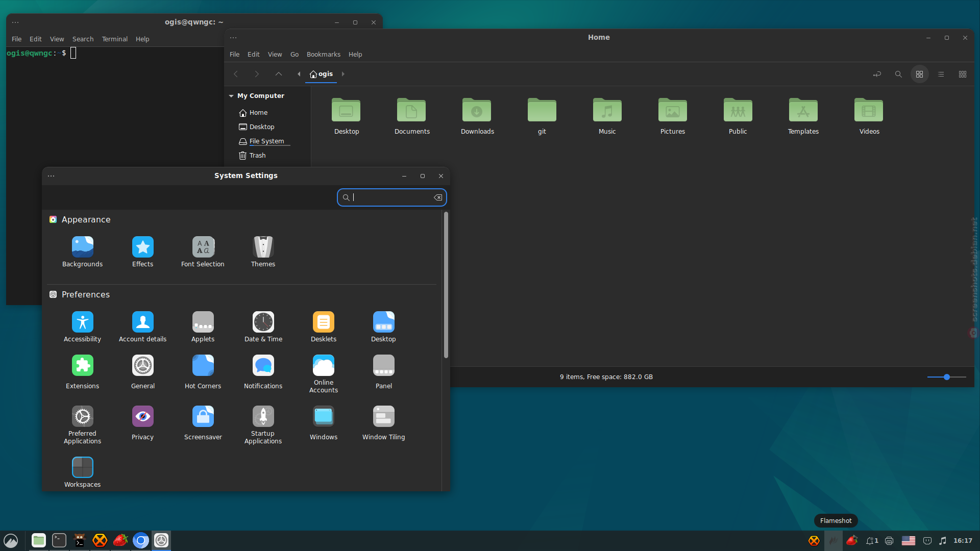Open Terminal menu in terminal window

(114, 39)
